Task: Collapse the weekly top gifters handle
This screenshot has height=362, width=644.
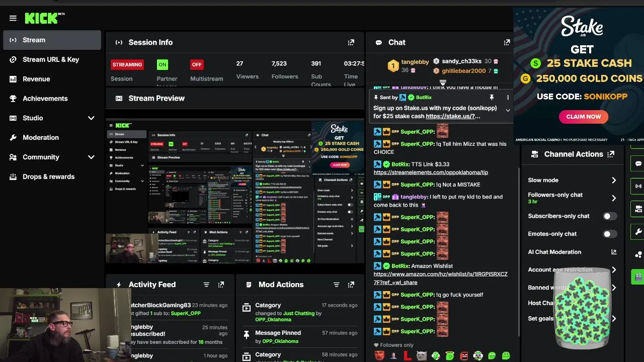Action: tap(443, 83)
